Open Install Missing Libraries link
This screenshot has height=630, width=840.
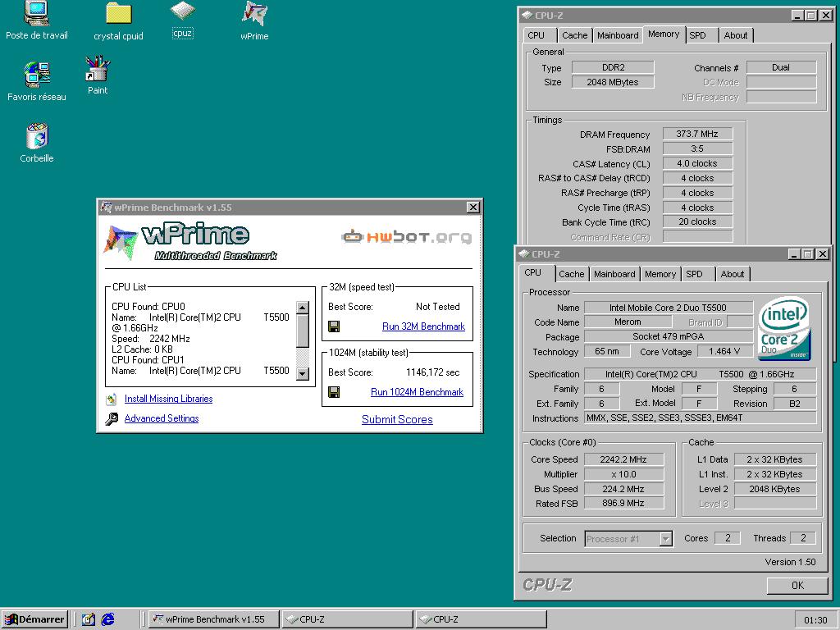168,399
